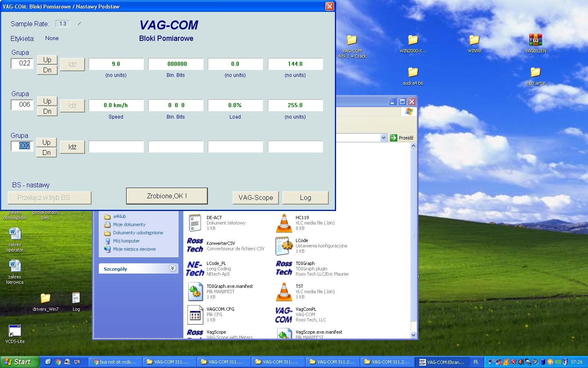Click the Sample Rate value 1.3
The height and width of the screenshot is (368, 588).
62,24
